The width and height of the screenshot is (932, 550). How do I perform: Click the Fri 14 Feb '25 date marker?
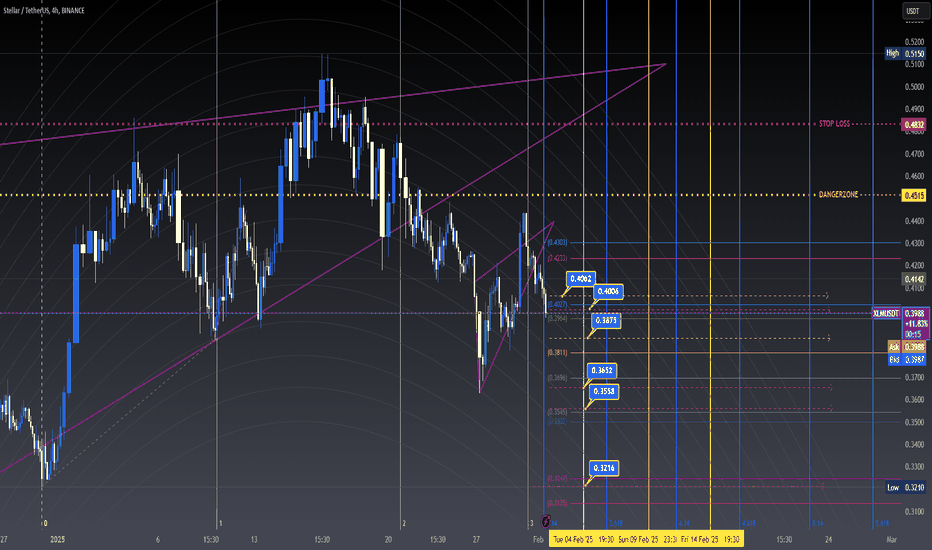click(710, 539)
